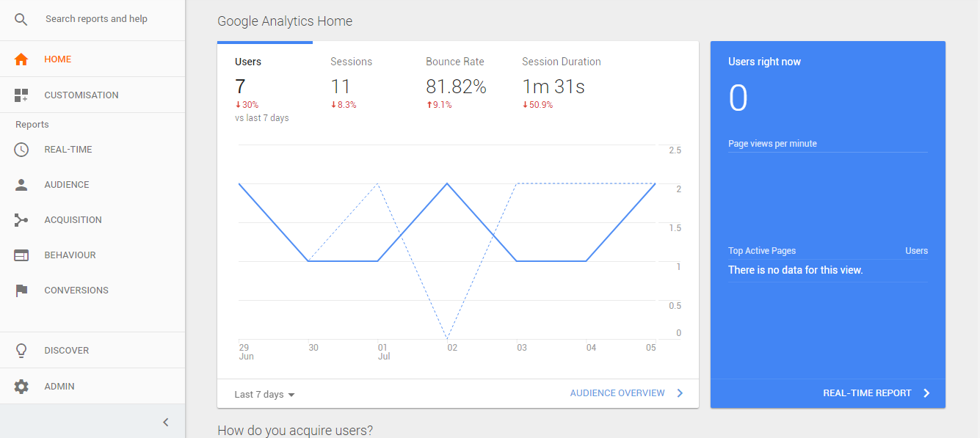Open the Last 7 days dropdown
Screen dimensions: 980x438
(264, 395)
